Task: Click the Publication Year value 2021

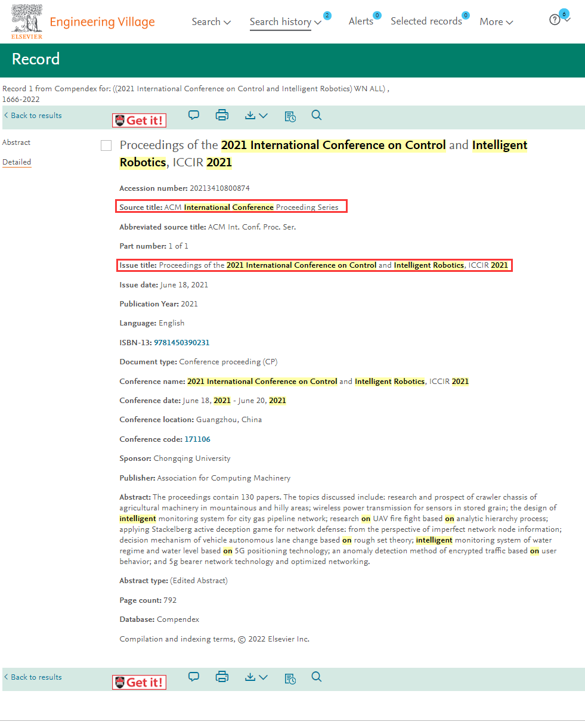Action: 189,304
